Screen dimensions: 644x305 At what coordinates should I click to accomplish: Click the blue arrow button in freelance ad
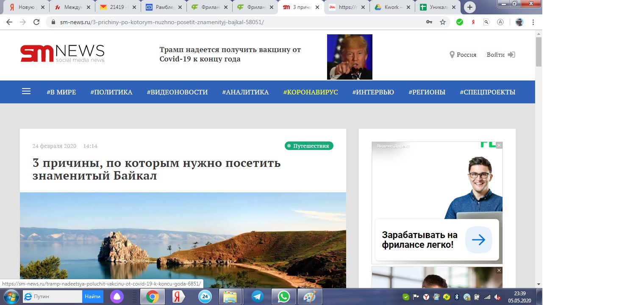[x=479, y=240]
